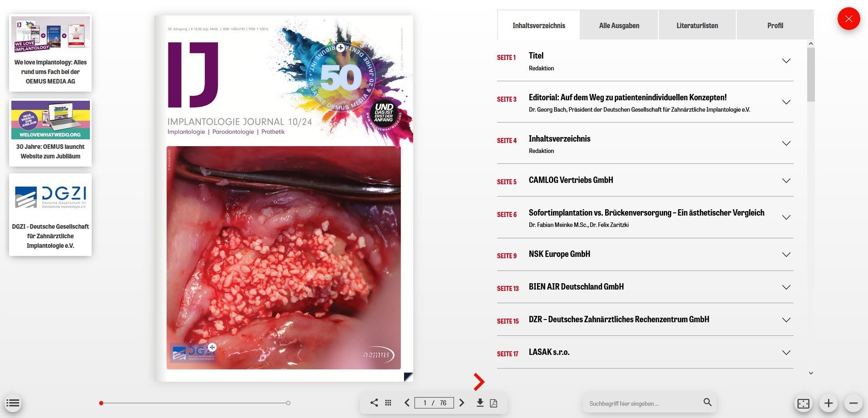Screen dimensions: 868x418
Task: Download the issue via download icon
Action: [480, 403]
